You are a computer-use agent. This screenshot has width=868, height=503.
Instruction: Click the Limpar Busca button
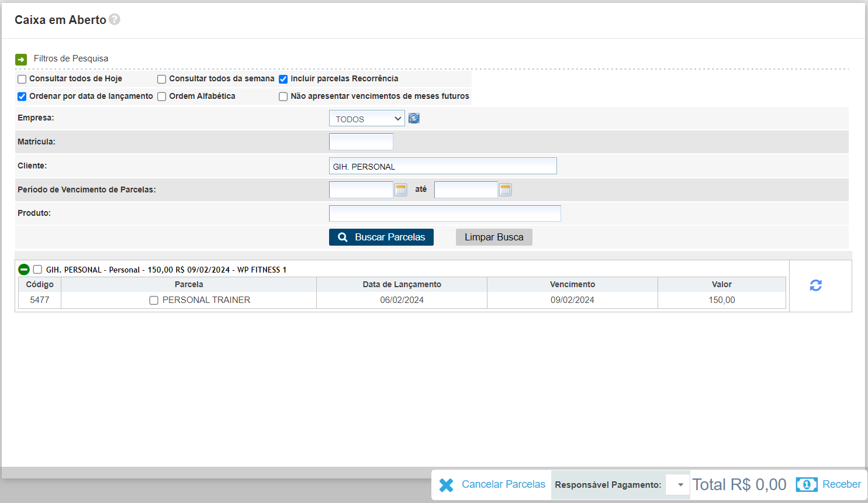[x=494, y=237]
